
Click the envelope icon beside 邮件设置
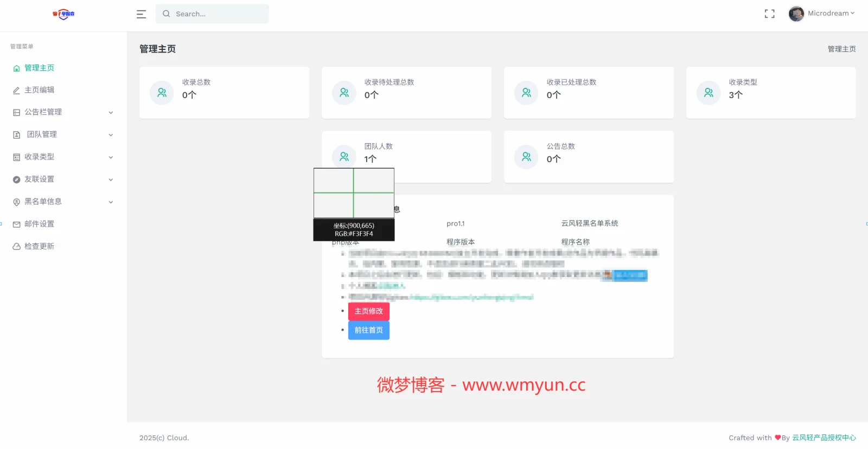(x=16, y=224)
